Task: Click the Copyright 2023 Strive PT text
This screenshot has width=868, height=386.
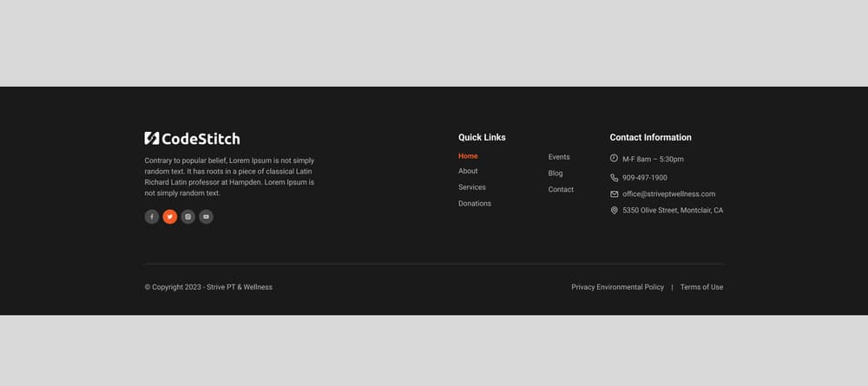Action: pyautogui.click(x=208, y=287)
